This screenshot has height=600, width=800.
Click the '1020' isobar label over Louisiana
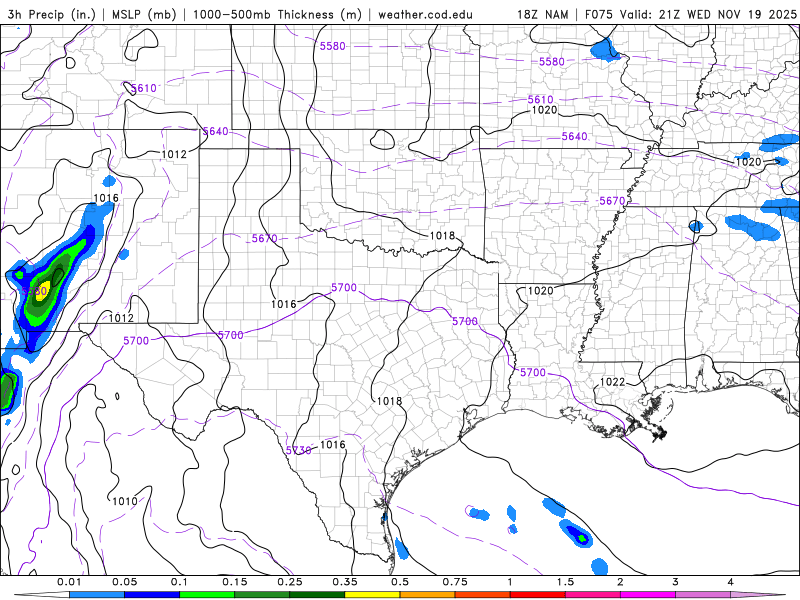pos(540,290)
